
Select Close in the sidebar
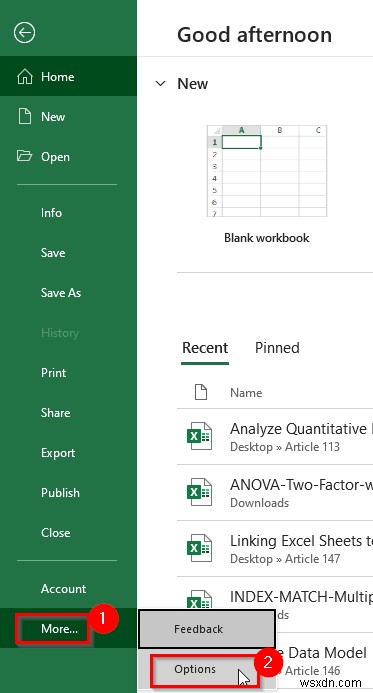56,533
